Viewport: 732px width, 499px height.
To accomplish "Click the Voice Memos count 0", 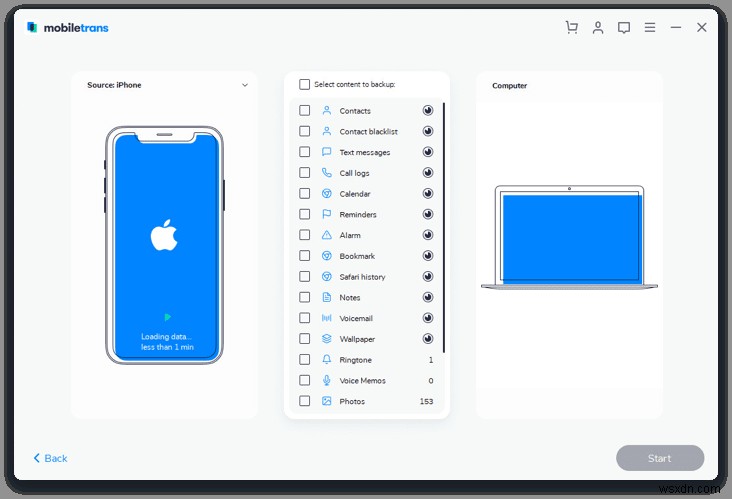I will click(430, 381).
